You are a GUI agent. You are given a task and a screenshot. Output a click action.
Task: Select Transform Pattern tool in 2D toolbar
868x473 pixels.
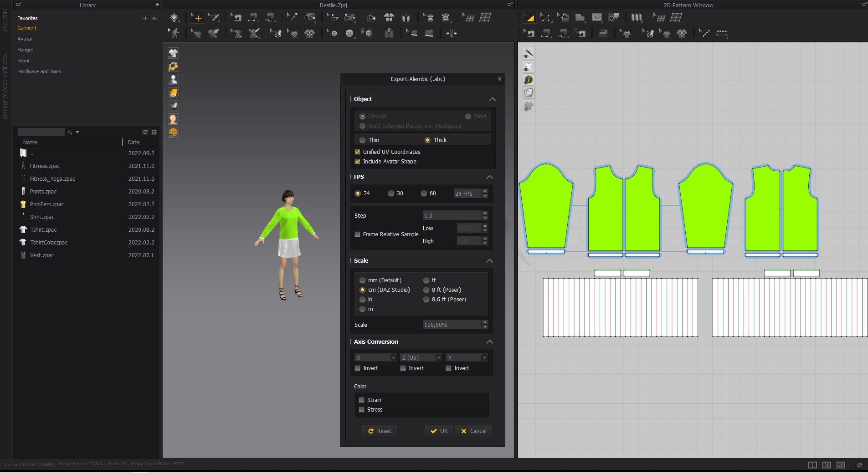pos(529,18)
